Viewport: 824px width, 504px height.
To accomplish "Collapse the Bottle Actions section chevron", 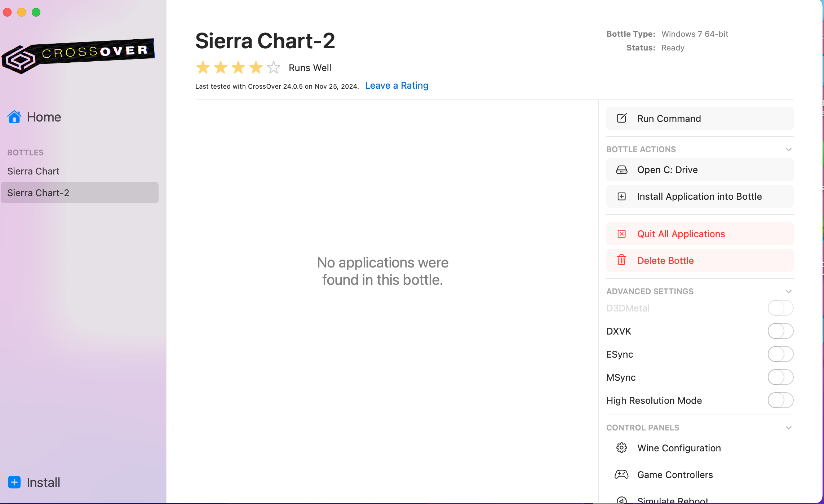I will (x=788, y=149).
